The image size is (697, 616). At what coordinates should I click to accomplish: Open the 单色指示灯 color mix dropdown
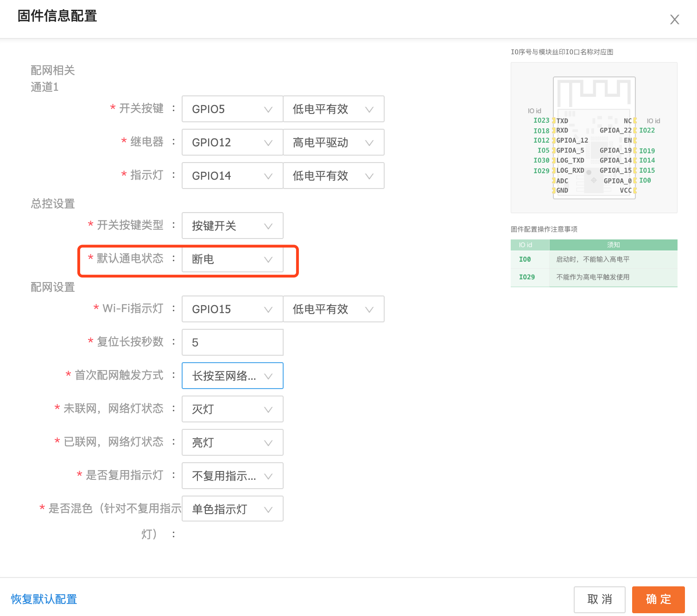click(x=232, y=509)
